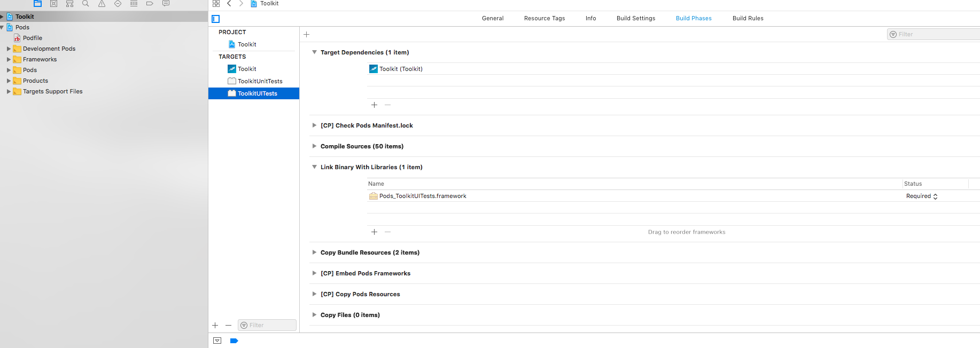Expand Embed Pods Frameworks phase

(314, 273)
